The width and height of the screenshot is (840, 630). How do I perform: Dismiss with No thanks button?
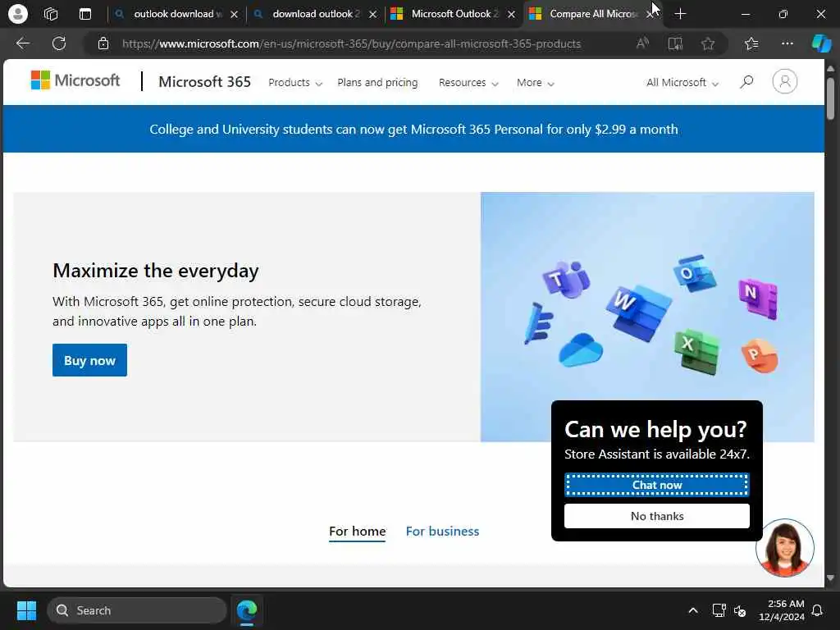point(657,516)
